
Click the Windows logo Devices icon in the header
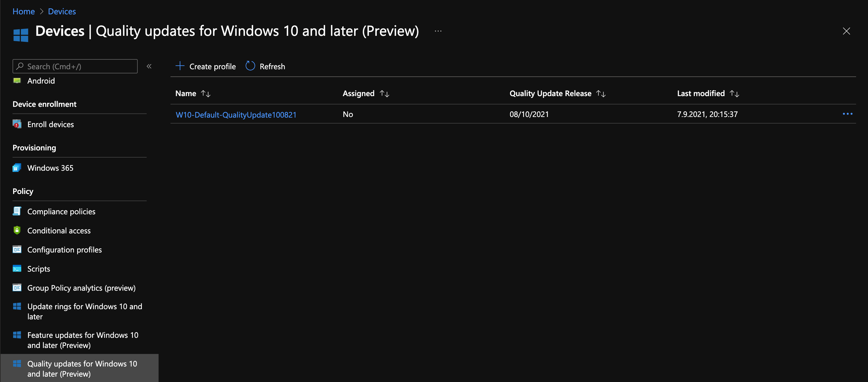21,35
